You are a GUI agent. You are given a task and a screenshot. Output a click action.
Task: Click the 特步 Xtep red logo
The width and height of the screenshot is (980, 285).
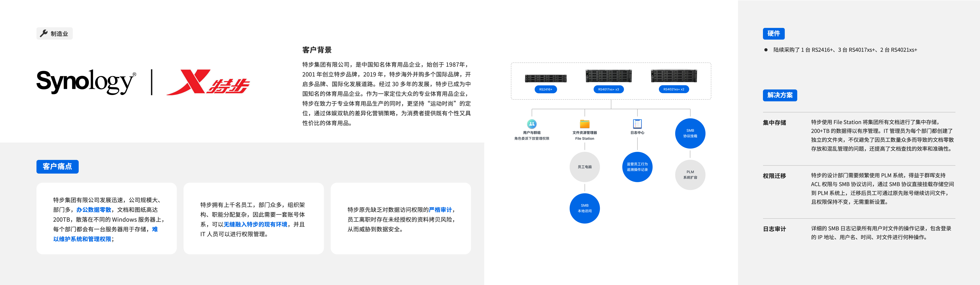pyautogui.click(x=208, y=82)
